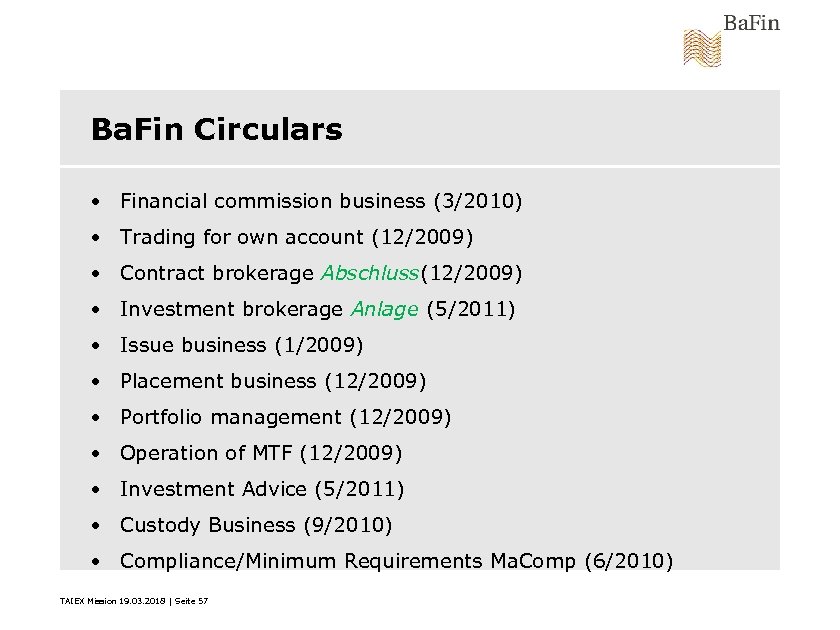
Task: Click the 'Compliance/Minimum Requirements' bullet text
Action: 302,561
